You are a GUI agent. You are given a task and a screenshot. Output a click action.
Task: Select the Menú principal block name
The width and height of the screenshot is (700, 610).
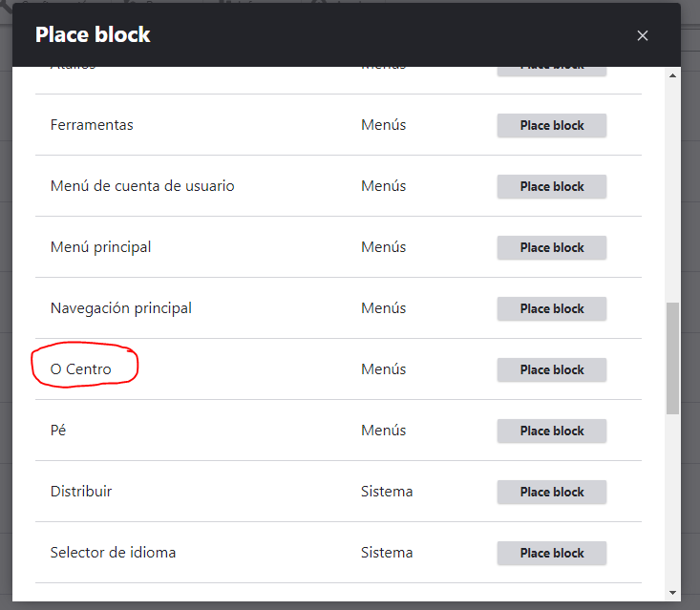click(100, 247)
